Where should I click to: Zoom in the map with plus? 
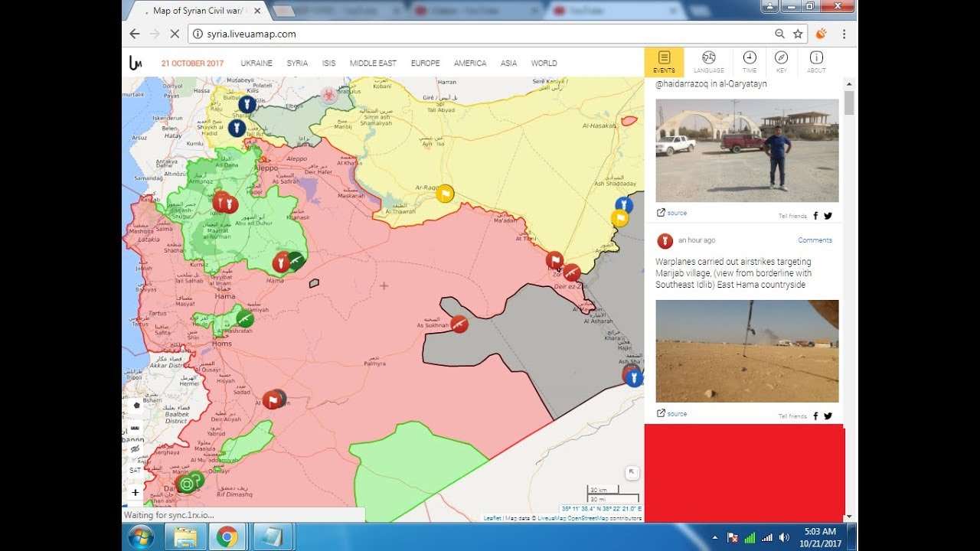click(x=136, y=492)
